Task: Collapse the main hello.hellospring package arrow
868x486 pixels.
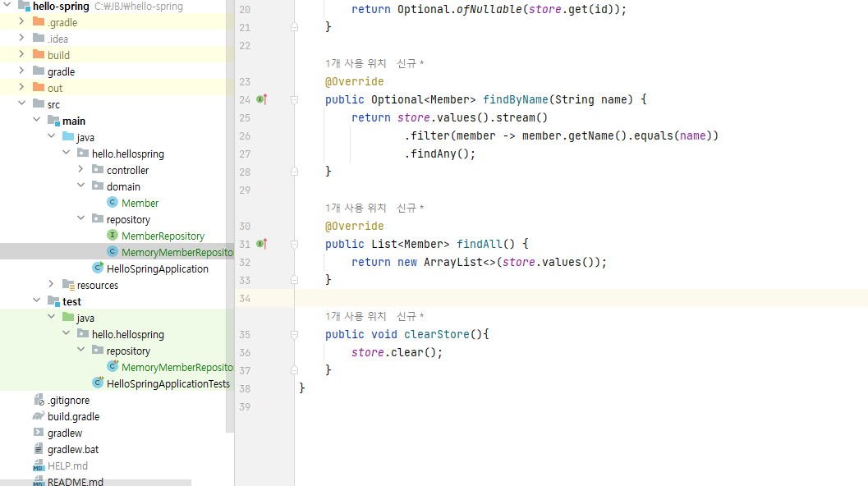Action: point(67,152)
